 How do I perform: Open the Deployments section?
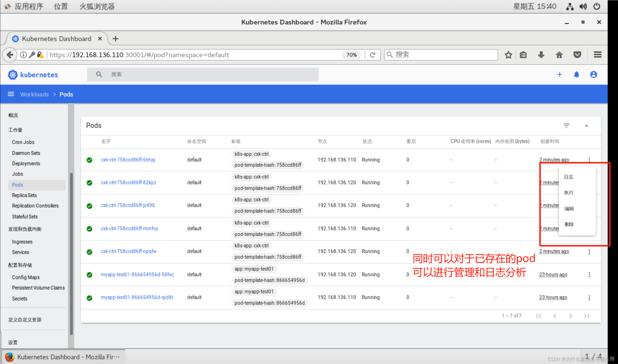[26, 163]
